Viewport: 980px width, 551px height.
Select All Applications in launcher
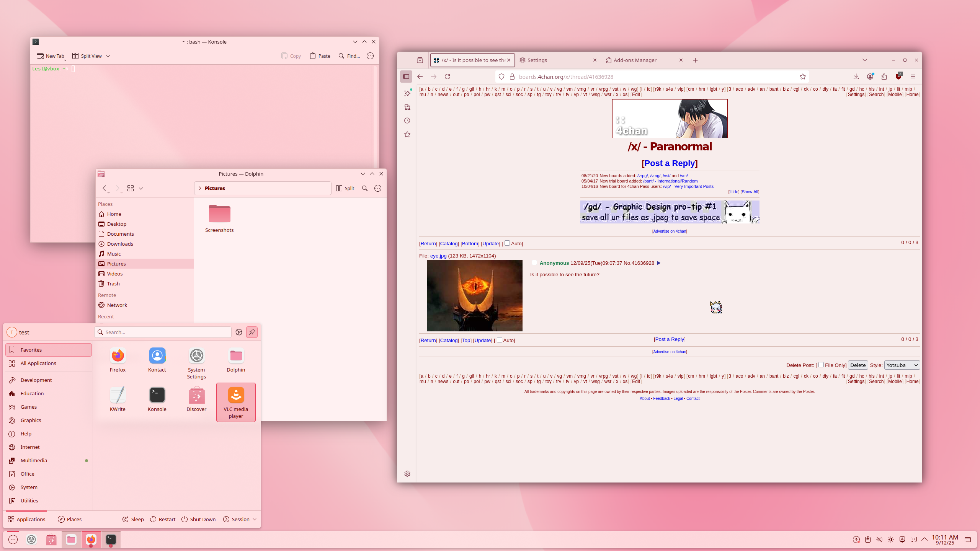pos(38,363)
